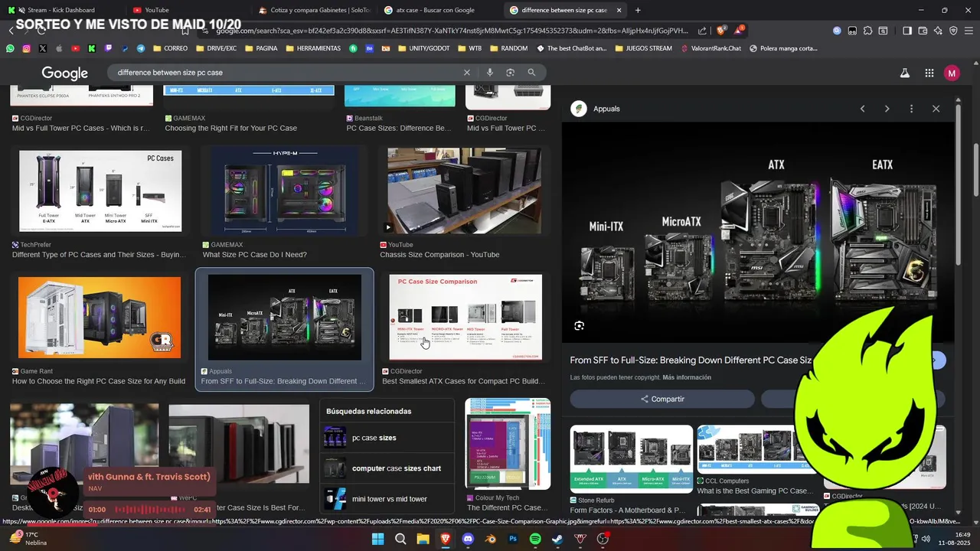Open Steam from the taskbar
This screenshot has width=980, height=551.
(557, 539)
